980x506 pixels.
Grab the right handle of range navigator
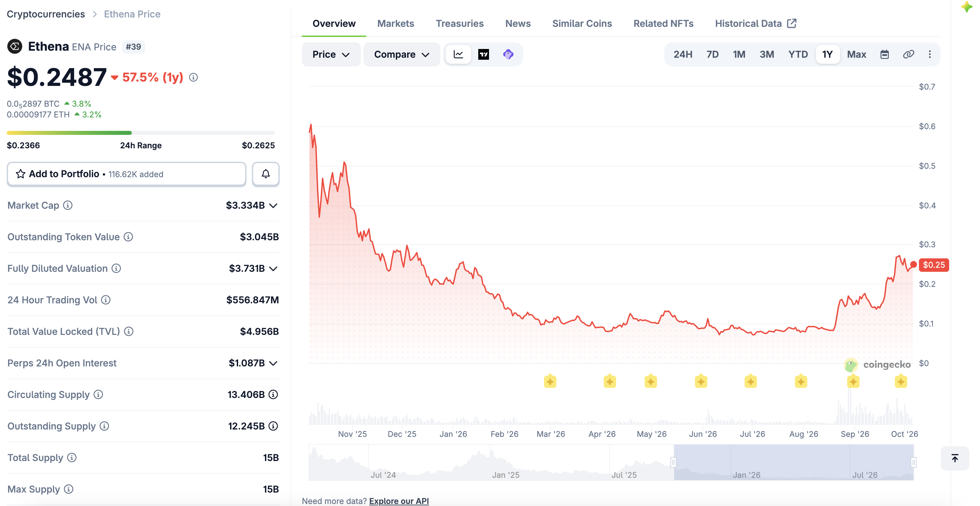point(913,462)
